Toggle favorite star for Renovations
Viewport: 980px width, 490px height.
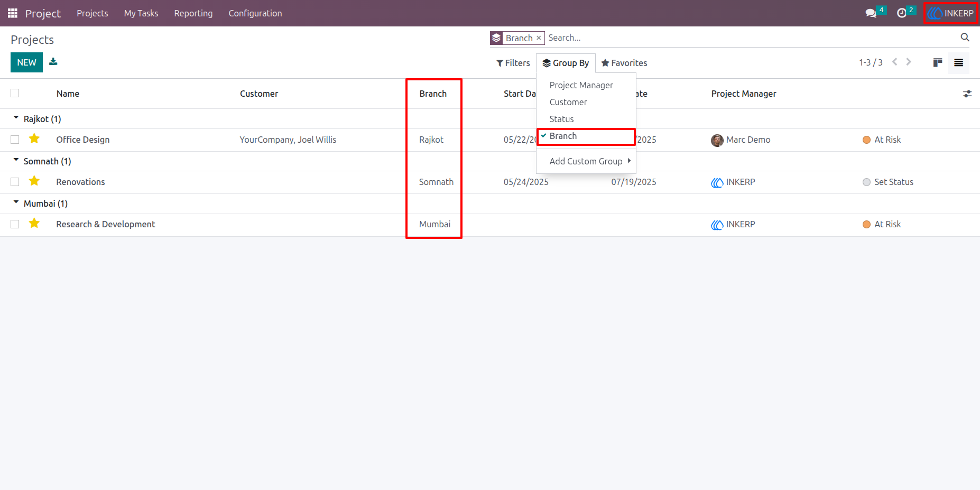tap(34, 181)
